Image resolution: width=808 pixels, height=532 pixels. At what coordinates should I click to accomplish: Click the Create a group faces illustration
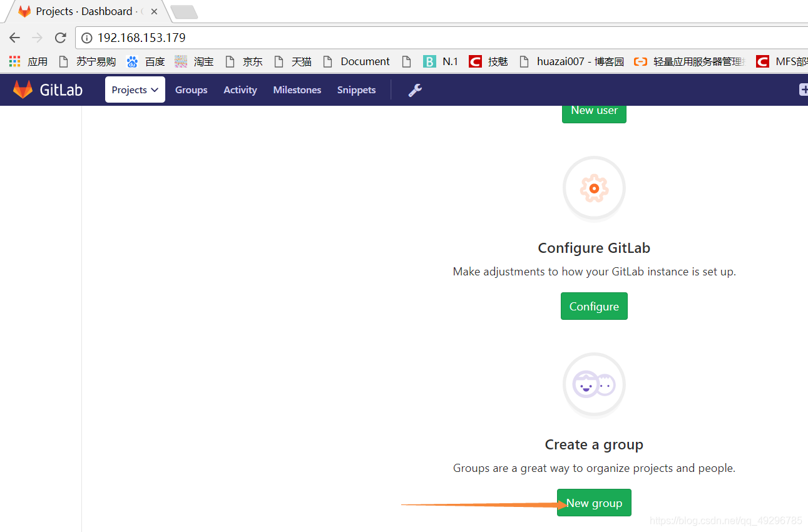tap(594, 384)
